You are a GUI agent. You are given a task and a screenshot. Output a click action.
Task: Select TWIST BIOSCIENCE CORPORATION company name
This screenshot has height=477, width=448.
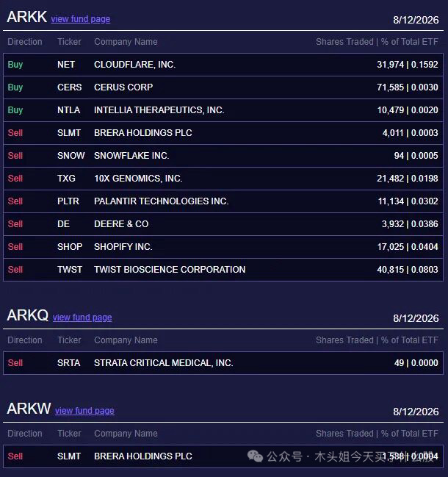point(170,270)
